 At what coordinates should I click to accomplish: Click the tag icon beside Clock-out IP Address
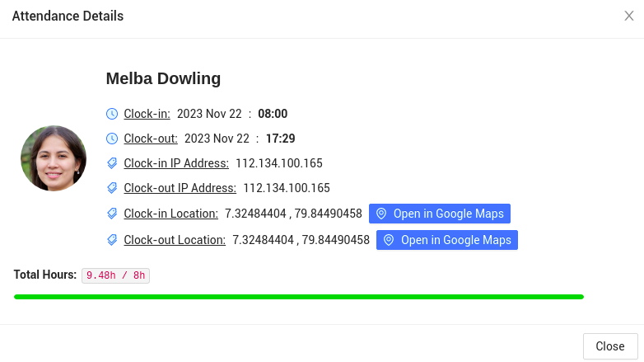pos(112,188)
